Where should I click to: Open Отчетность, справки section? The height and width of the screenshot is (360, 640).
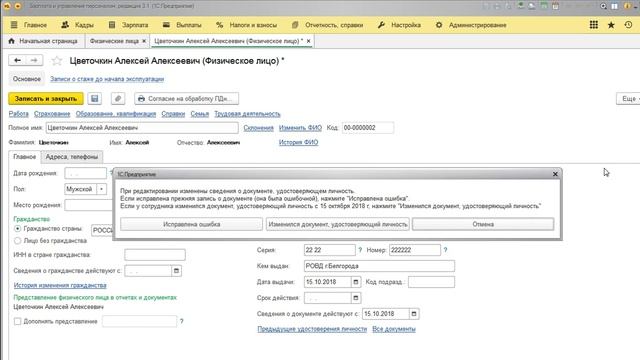click(x=327, y=25)
